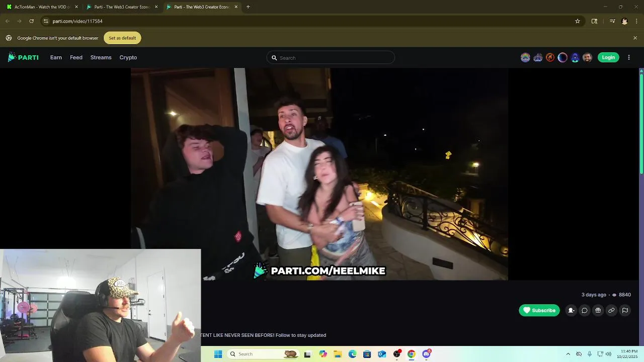Click the Windows taskbar Search box
Screen dimensions: 644x362
tap(264, 354)
